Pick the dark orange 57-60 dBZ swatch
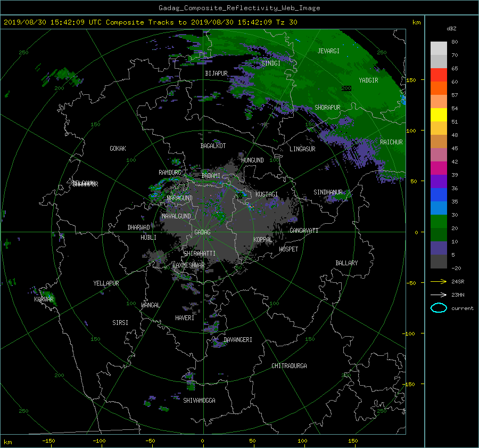The height and width of the screenshot is (448, 479). coord(439,88)
